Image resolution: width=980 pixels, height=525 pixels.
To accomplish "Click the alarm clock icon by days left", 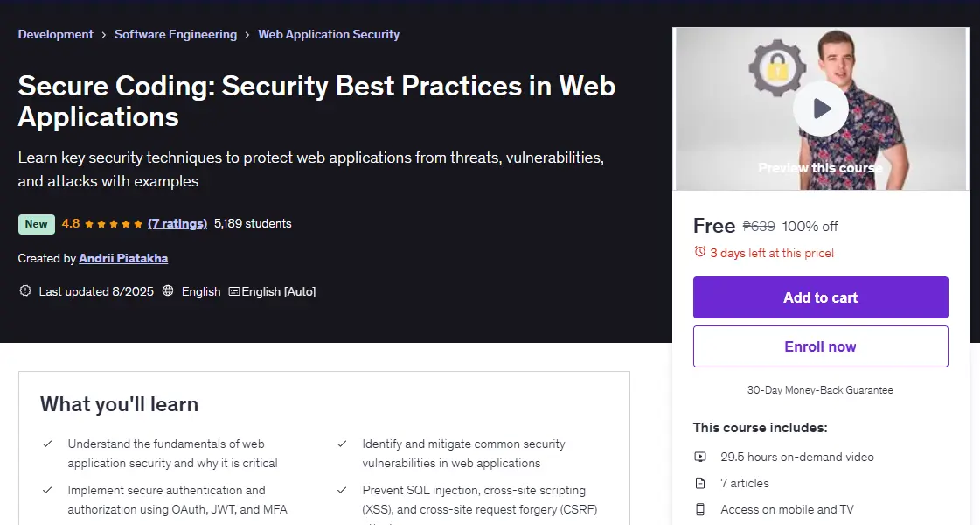I will 700,252.
